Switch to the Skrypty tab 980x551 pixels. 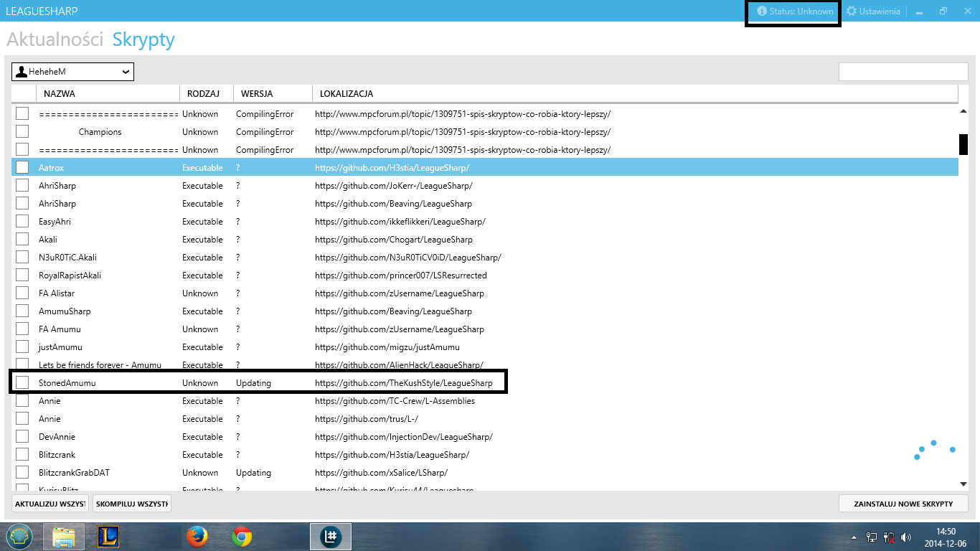(x=143, y=39)
